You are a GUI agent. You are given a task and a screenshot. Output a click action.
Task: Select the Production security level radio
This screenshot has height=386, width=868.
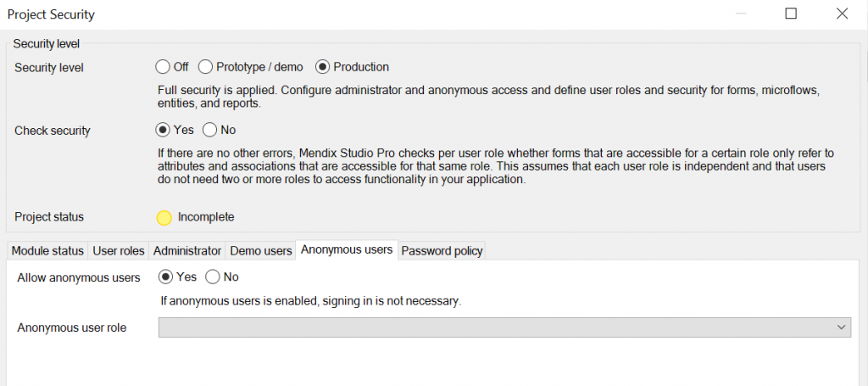pyautogui.click(x=322, y=67)
